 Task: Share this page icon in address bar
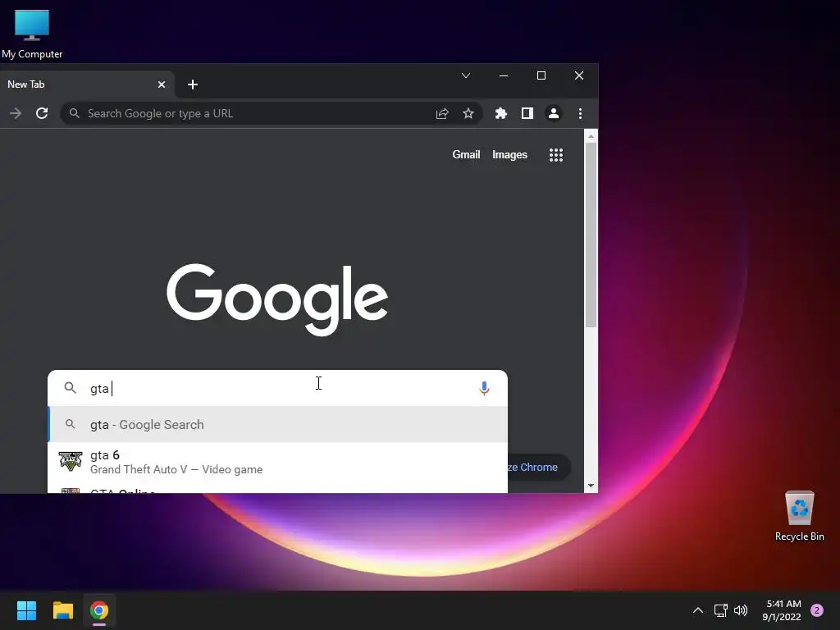click(442, 113)
